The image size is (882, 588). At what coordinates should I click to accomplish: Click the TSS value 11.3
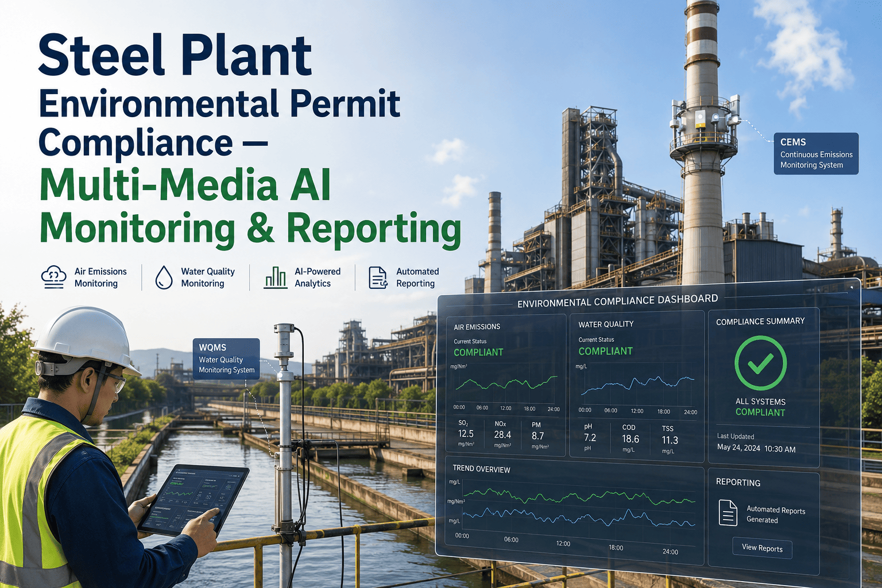670,440
